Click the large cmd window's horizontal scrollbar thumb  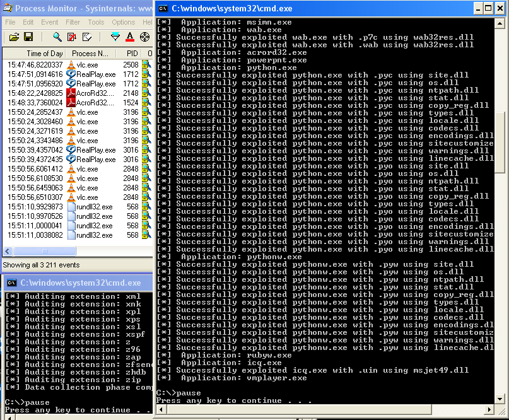pos(300,410)
